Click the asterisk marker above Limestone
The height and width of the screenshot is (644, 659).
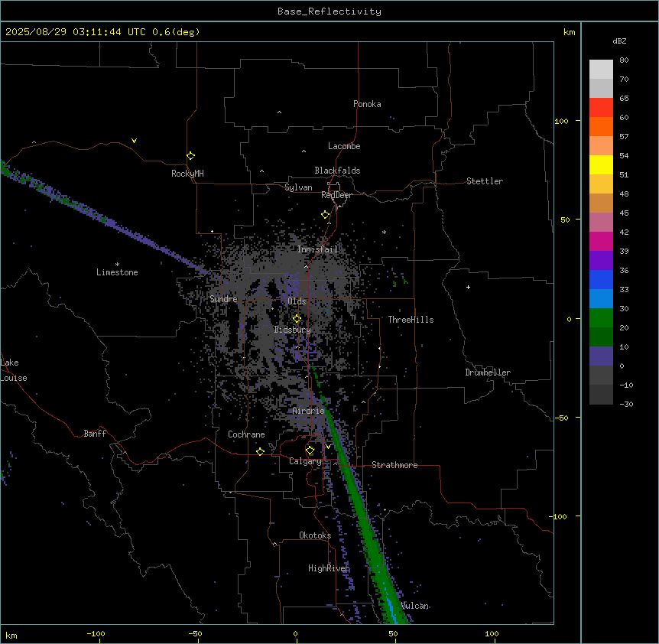click(117, 265)
